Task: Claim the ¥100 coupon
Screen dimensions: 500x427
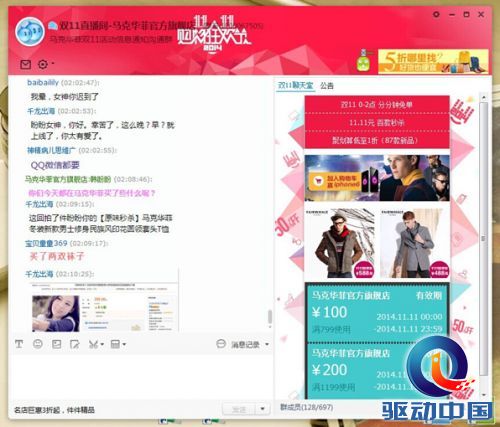Action: click(377, 313)
